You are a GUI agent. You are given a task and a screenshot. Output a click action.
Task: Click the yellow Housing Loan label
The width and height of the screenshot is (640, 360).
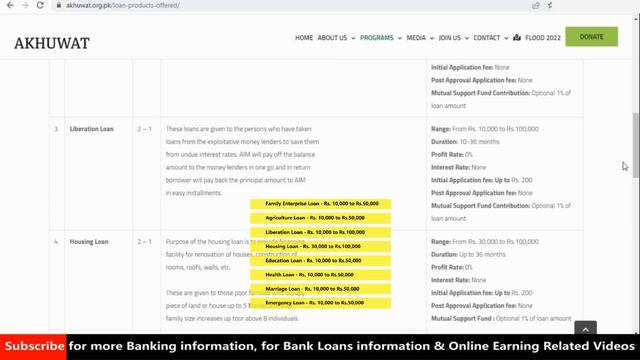click(x=320, y=247)
